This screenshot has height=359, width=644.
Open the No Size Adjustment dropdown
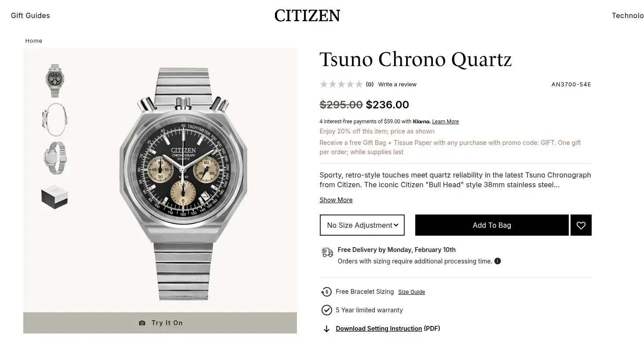coord(362,225)
